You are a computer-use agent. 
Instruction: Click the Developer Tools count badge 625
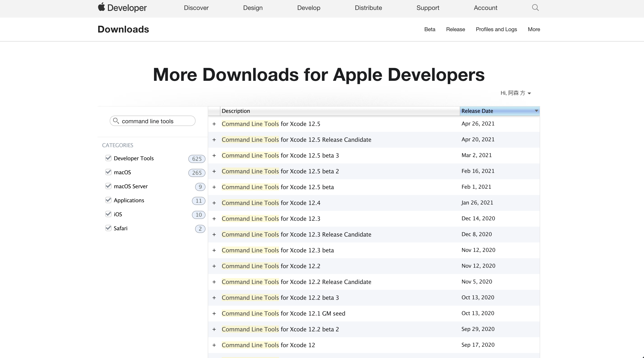(x=197, y=159)
